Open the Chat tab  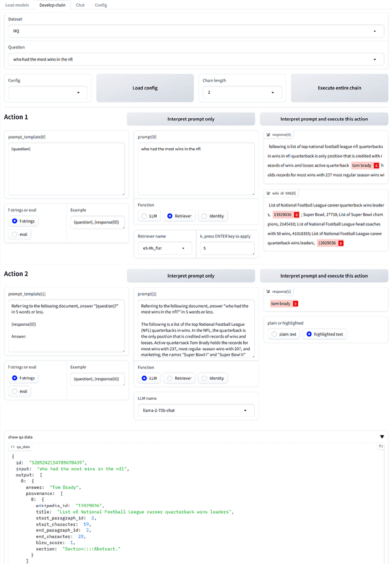pos(80,5)
